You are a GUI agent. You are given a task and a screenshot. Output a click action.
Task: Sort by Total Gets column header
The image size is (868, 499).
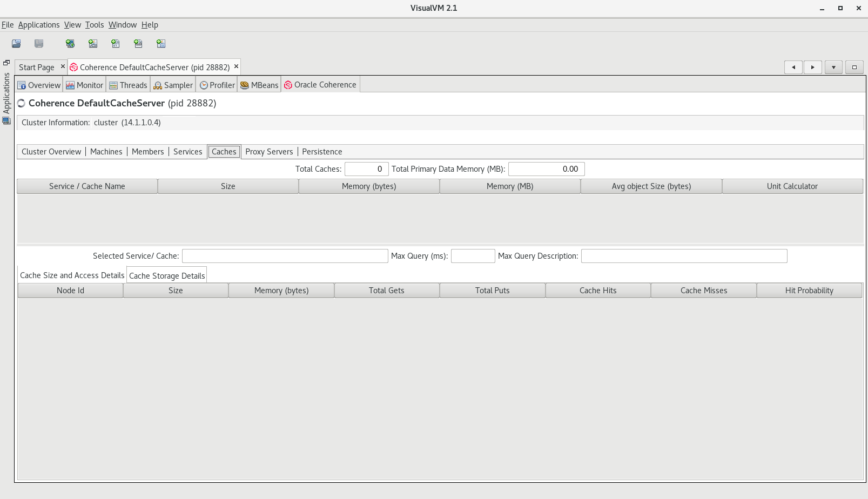tap(387, 291)
